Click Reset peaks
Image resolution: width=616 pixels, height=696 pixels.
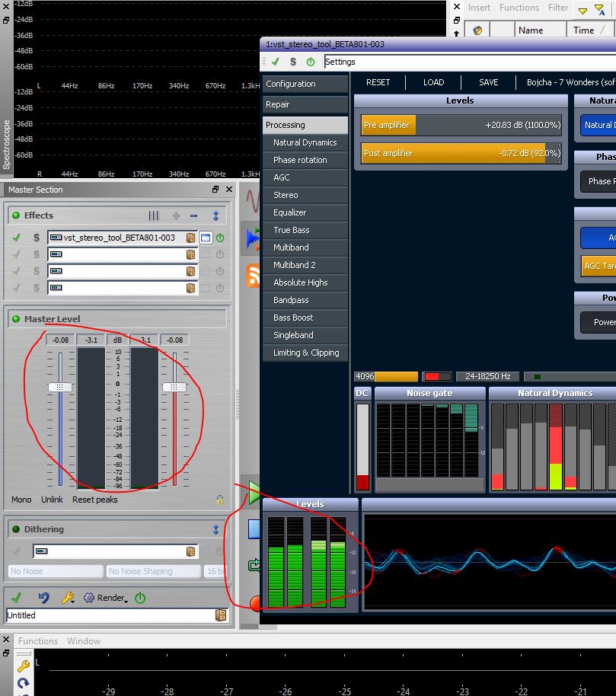tap(95, 500)
